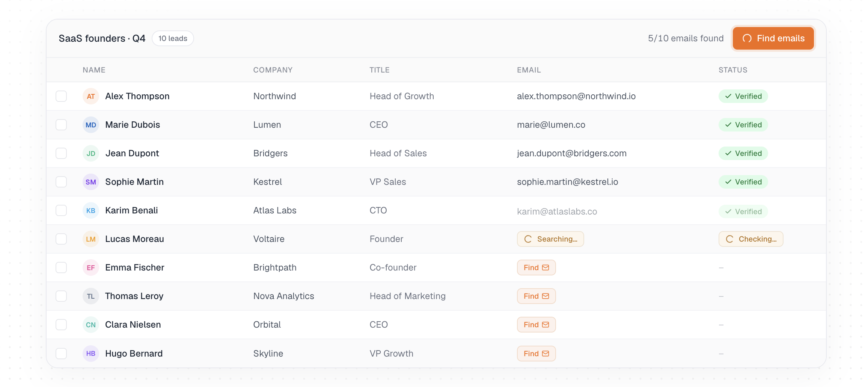This screenshot has height=387, width=868.
Task: Click the Find emails button
Action: pos(773,38)
